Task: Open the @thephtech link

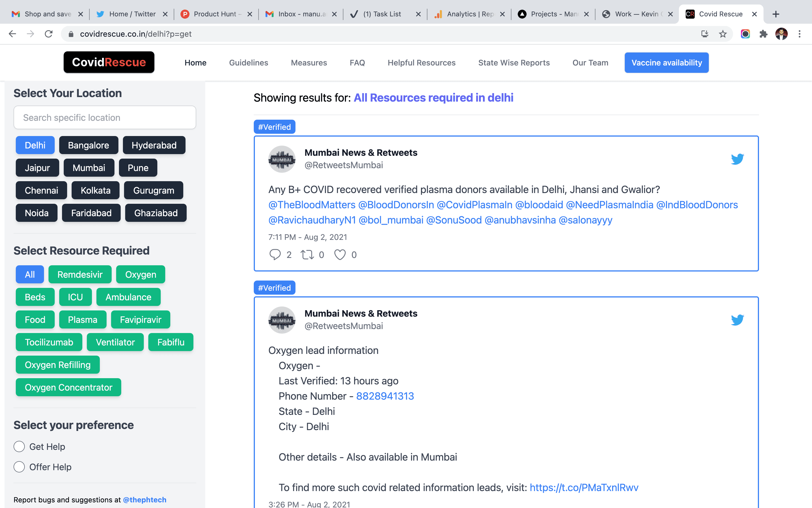Action: coord(145,500)
